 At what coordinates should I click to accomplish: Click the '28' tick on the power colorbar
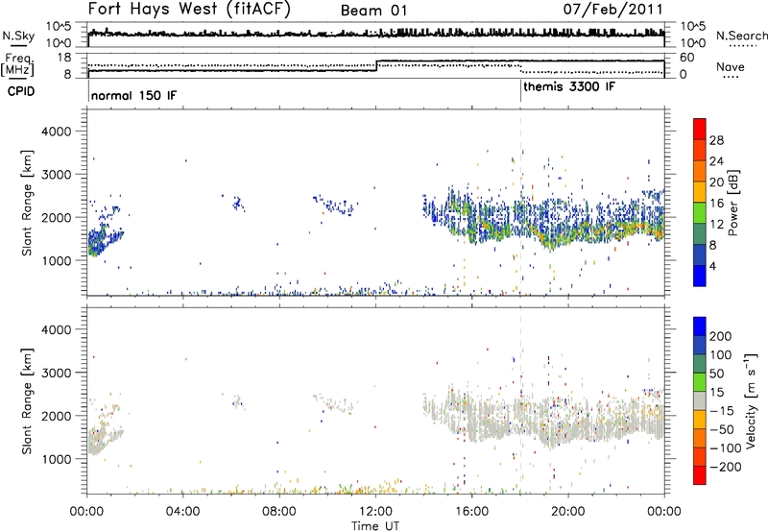click(x=716, y=140)
